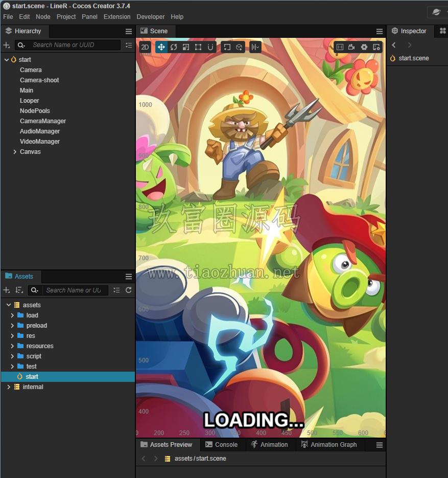Screen dimensions: 448x478
Task: Select the Inspector tab
Action: pos(409,31)
